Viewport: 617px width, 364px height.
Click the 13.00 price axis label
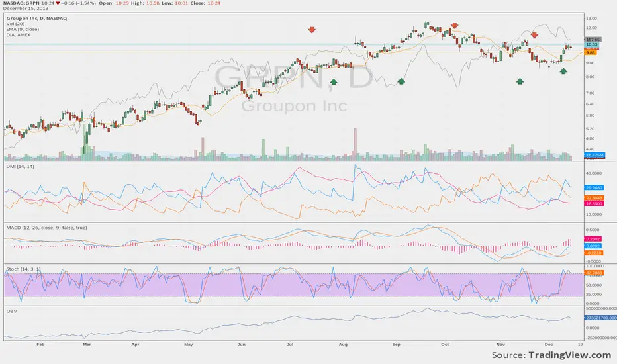591,19
